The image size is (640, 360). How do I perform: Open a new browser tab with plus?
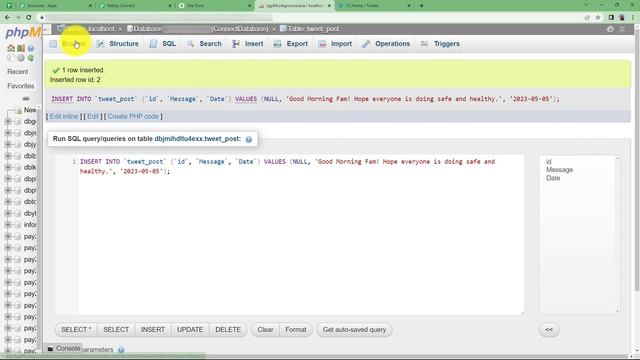tap(421, 6)
